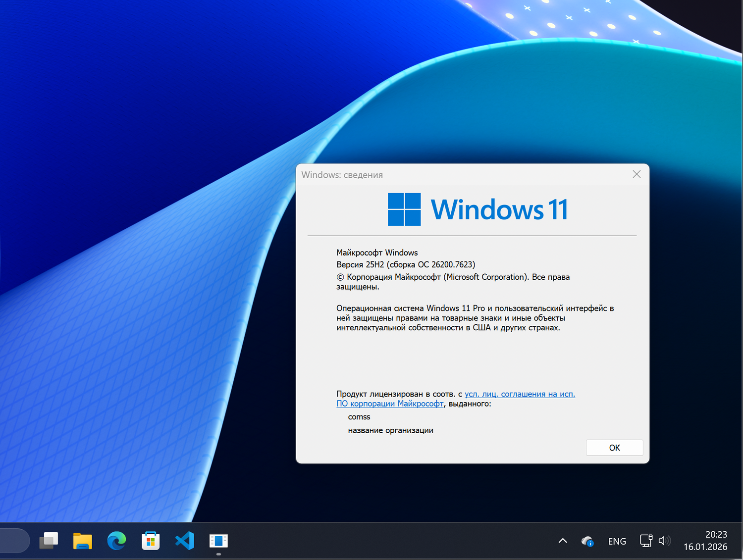Viewport: 743px width, 560px height.
Task: Open the OneDrive cloud tray icon
Action: (x=587, y=541)
